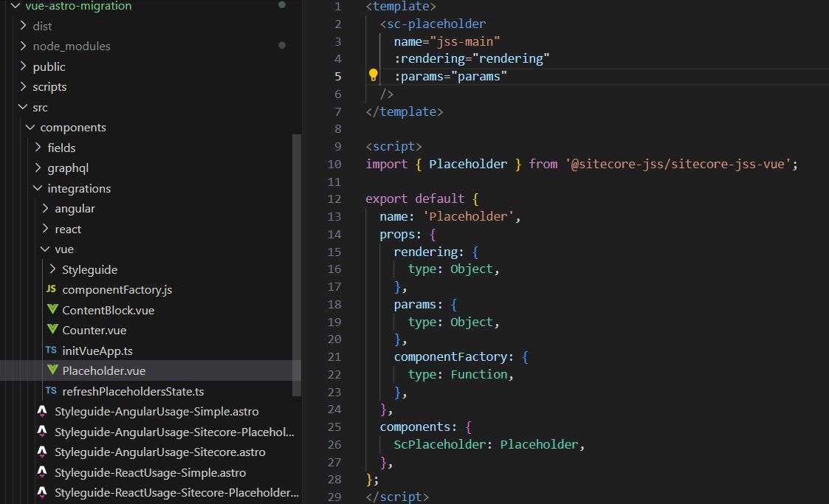829x504 pixels.
Task: Click the Astro icon for Styleguide-AngularUsage-Simple.astro
Action: click(x=43, y=411)
